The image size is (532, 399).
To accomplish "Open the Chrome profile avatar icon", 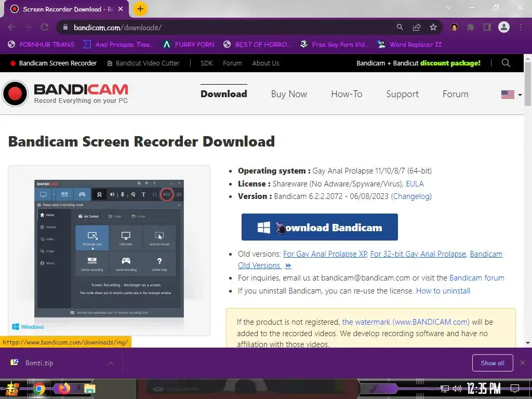I will point(504,27).
